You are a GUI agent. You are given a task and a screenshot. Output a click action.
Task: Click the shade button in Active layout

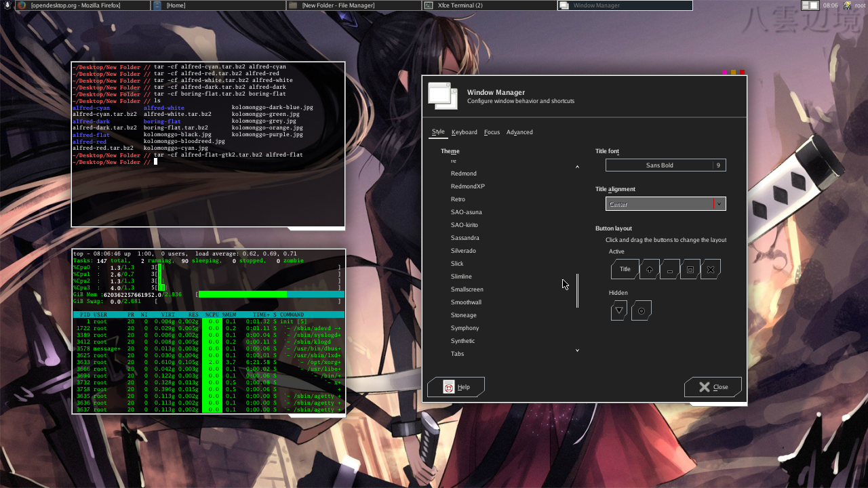649,269
